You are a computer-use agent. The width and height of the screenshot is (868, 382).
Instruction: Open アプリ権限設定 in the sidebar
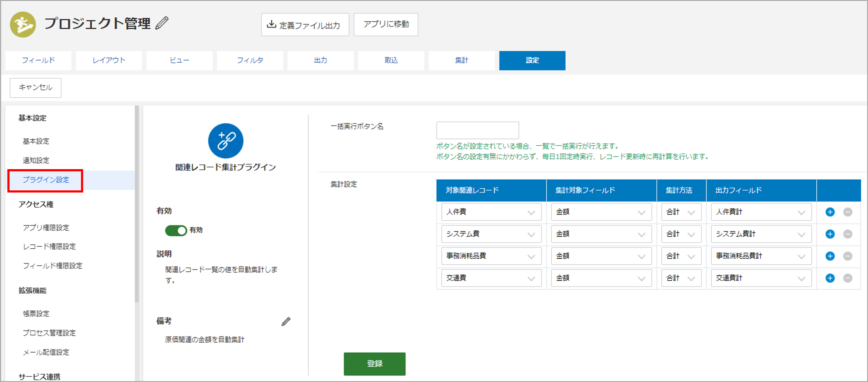(x=46, y=228)
